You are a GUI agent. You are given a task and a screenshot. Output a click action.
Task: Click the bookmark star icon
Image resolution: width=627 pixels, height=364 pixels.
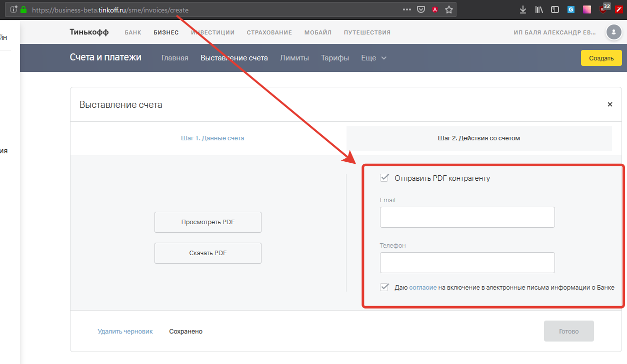tap(448, 9)
